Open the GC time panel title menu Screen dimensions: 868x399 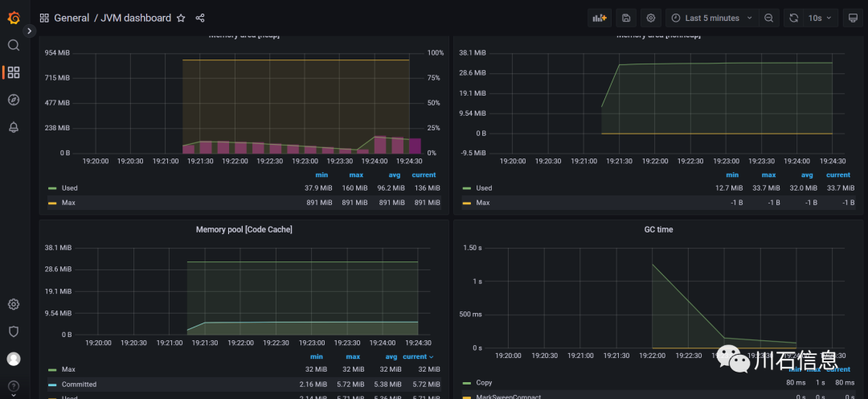(x=658, y=229)
